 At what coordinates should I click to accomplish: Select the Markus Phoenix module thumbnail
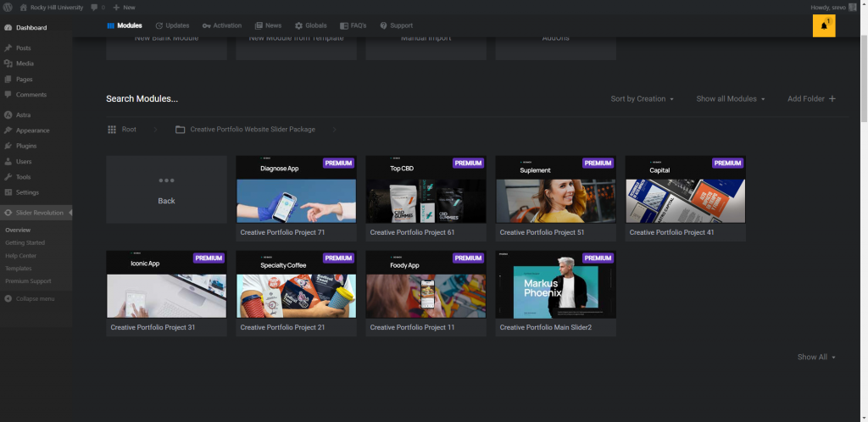pos(556,284)
